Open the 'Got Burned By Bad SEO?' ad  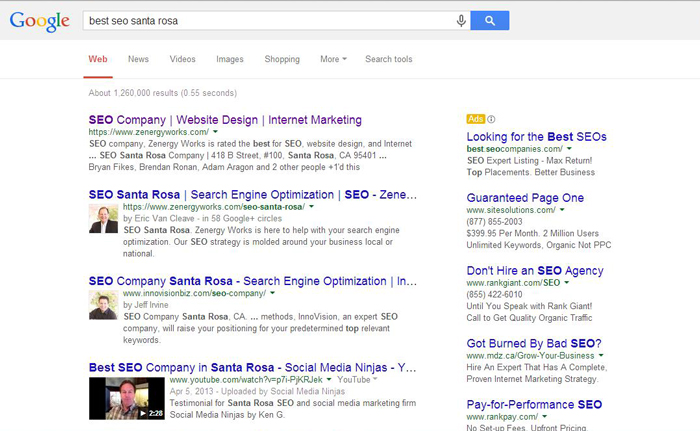pyautogui.click(x=534, y=343)
